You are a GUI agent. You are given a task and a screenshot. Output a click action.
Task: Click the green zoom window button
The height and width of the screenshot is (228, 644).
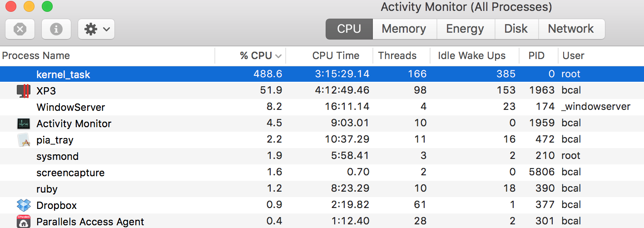click(x=47, y=6)
